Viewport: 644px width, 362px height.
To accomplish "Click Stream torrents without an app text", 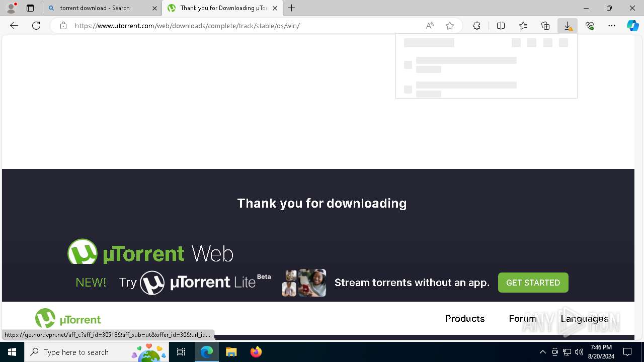I will pos(412,283).
